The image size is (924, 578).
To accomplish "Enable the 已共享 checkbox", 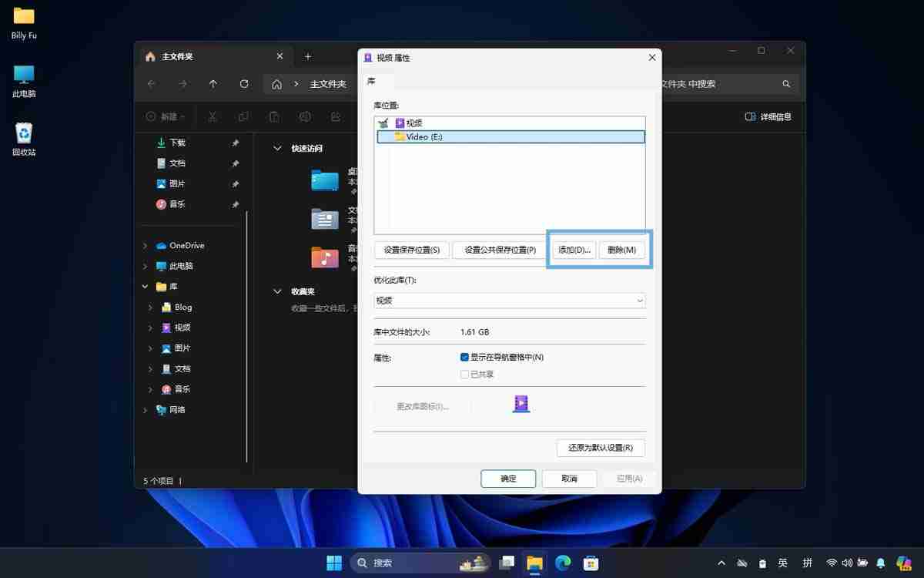I will (465, 374).
